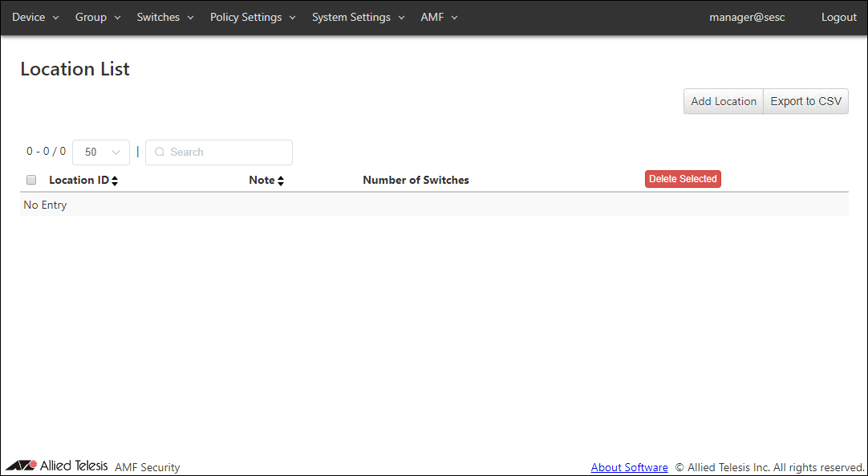Viewport: 868px width, 476px height.
Task: Open the System Settings menu
Action: pyautogui.click(x=358, y=18)
